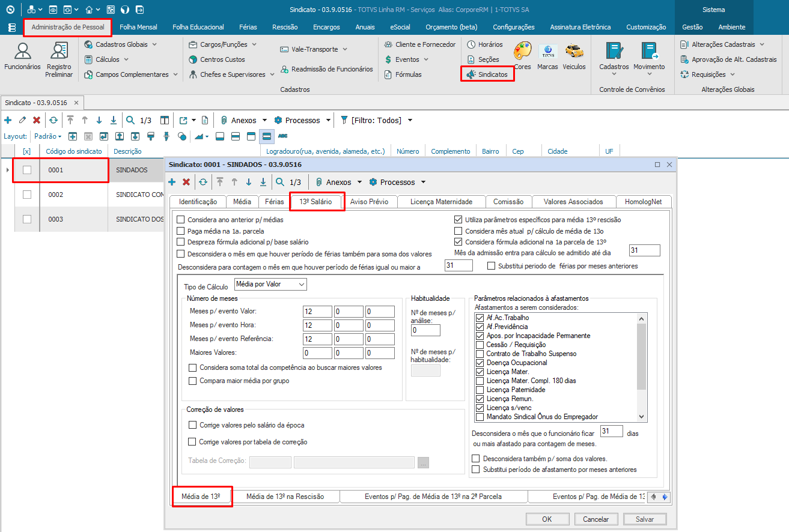
Task: Open Aprovação de Alt. Cadastrais
Action: point(729,59)
